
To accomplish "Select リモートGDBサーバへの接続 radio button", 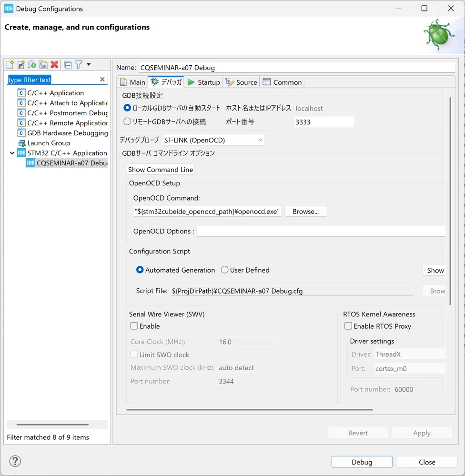I will point(127,122).
